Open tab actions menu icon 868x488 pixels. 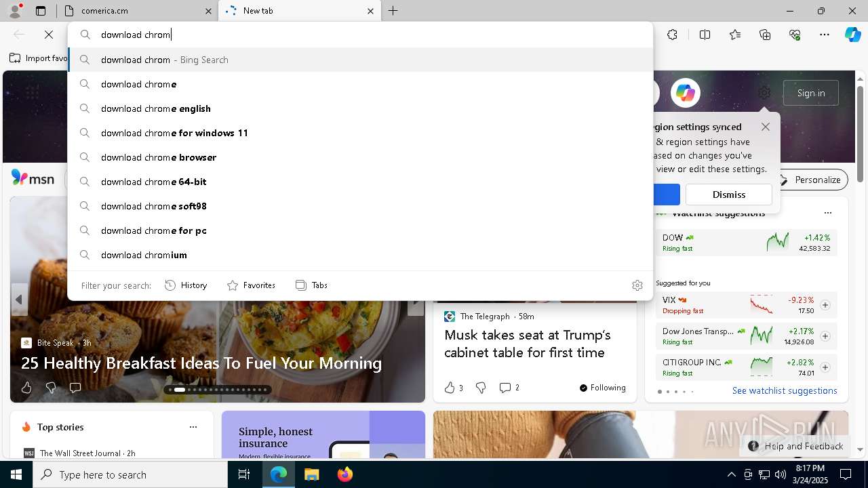pyautogui.click(x=41, y=11)
